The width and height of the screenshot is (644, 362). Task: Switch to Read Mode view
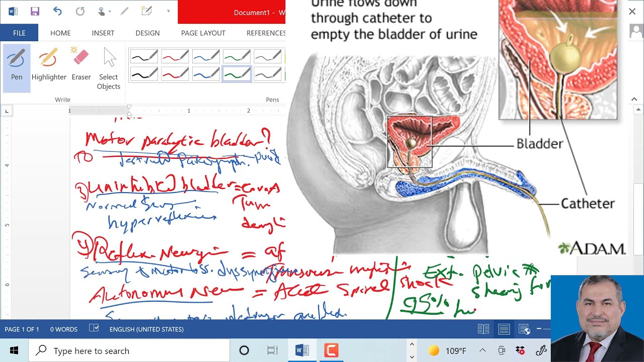[x=483, y=329]
